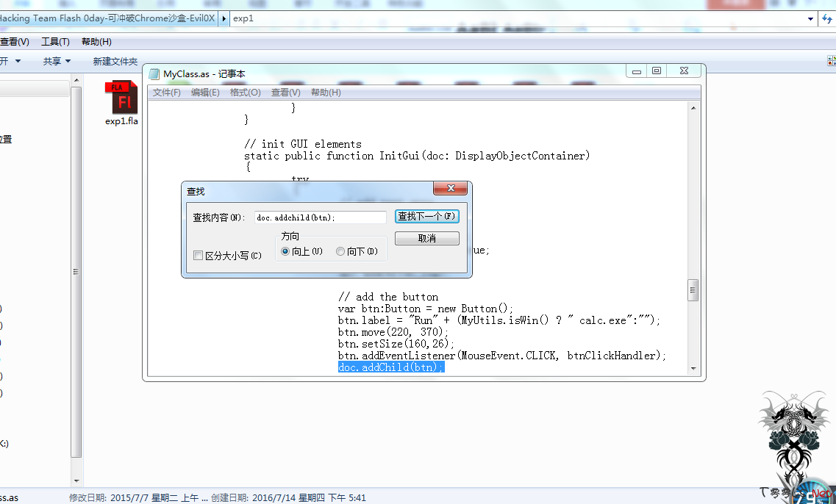This screenshot has width=836, height=504.
Task: Click the Notepad vertical scrollbar thumb
Action: coord(693,290)
